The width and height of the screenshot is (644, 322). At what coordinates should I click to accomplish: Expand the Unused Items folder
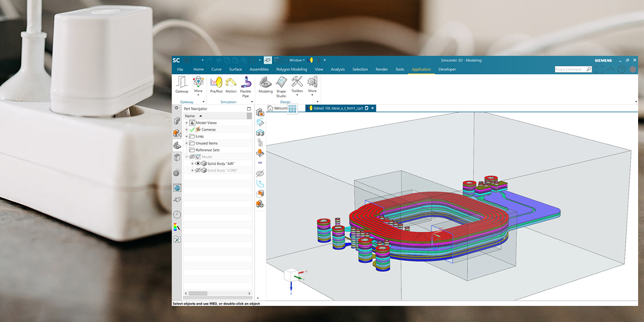coord(187,143)
